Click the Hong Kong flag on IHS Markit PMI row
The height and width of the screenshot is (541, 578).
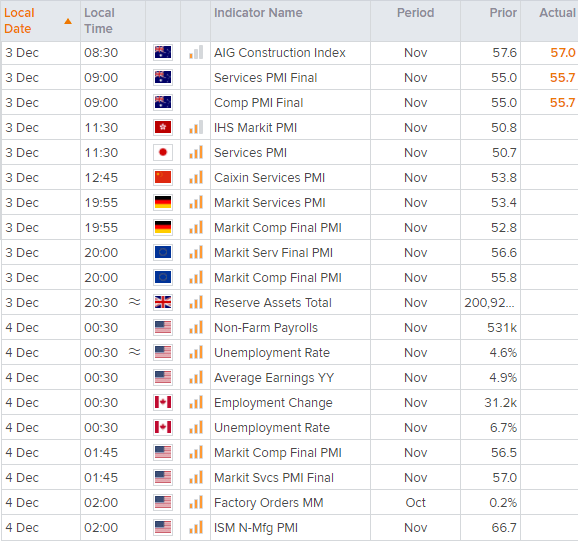(x=163, y=128)
